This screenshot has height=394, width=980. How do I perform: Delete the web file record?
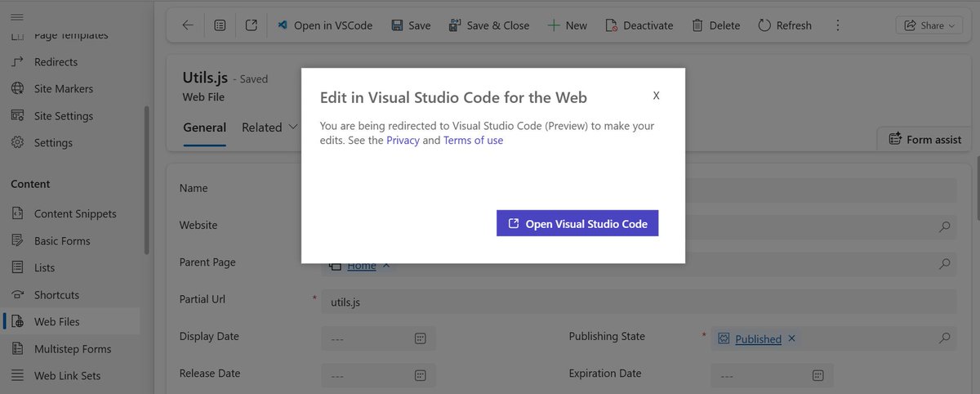click(x=715, y=25)
